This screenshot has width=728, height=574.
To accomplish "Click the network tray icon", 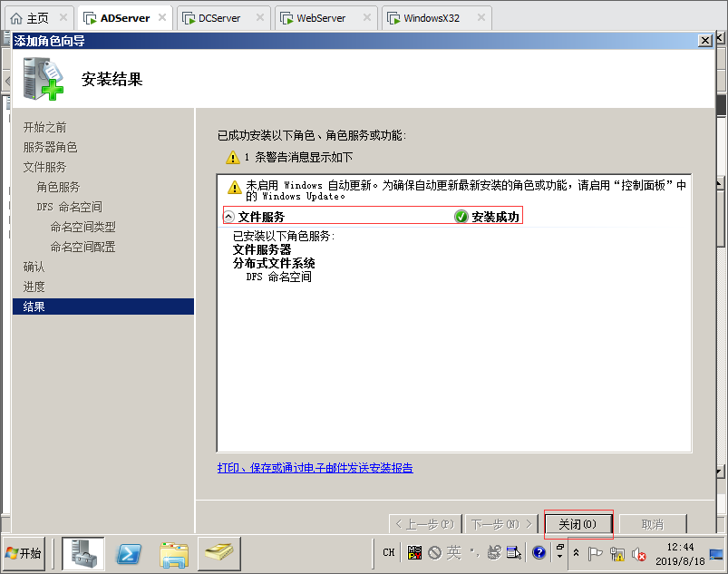I will (x=617, y=553).
